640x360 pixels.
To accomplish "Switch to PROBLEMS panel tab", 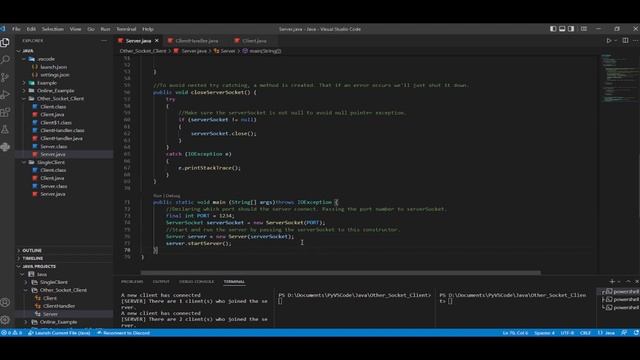I will (x=132, y=282).
